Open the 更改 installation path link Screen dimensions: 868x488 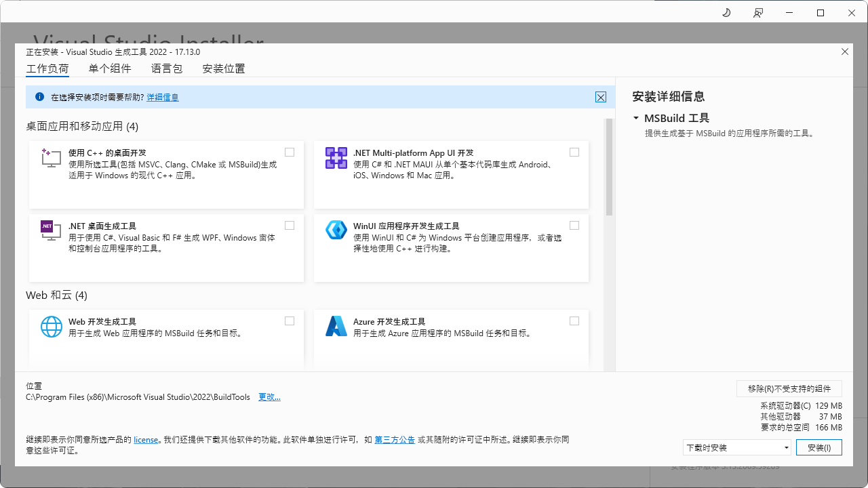(x=269, y=396)
